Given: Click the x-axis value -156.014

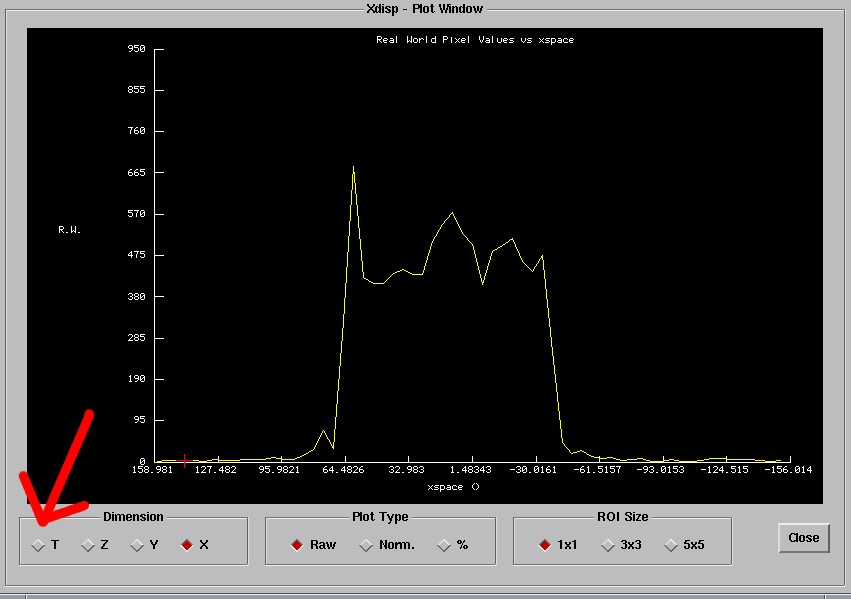Looking at the screenshot, I should (x=788, y=470).
